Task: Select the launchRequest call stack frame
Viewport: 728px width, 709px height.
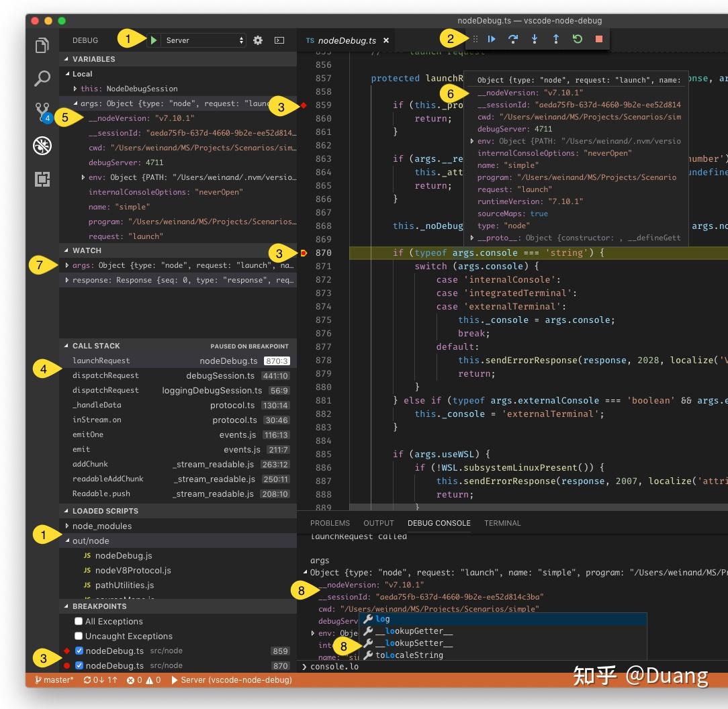Action: [178, 361]
